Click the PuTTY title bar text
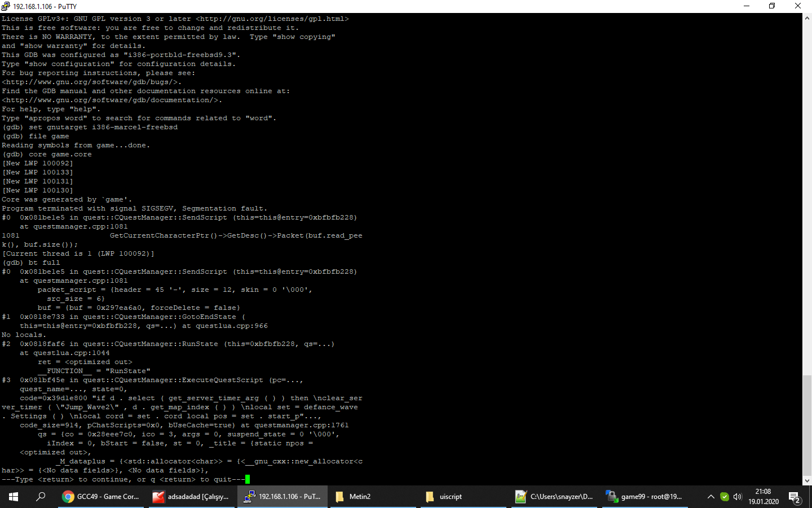This screenshot has height=508, width=812. 45,7
